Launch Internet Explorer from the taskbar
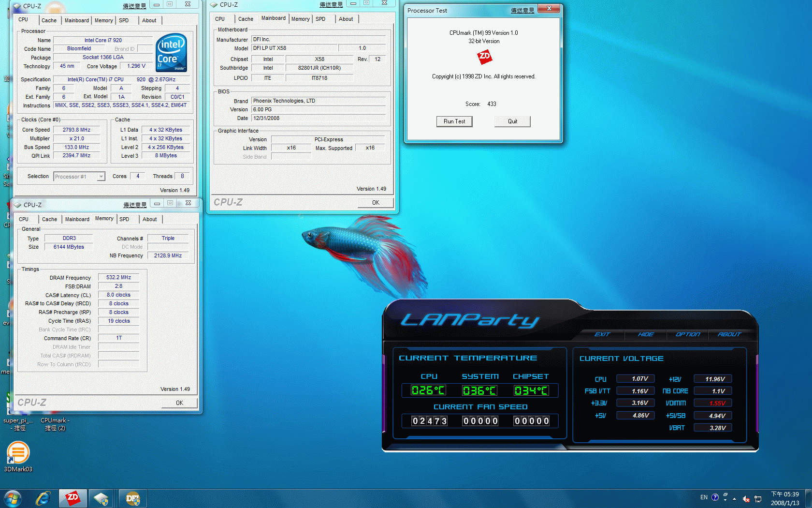 coord(43,498)
